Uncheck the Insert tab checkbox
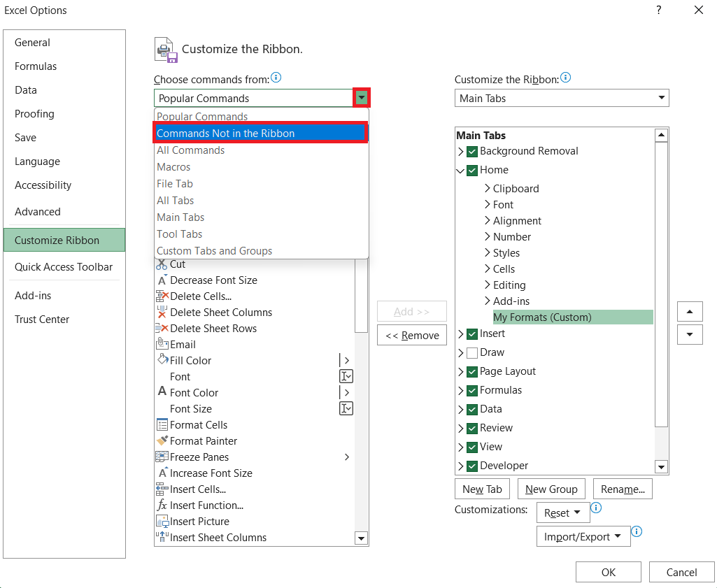This screenshot has width=717, height=588. [472, 334]
